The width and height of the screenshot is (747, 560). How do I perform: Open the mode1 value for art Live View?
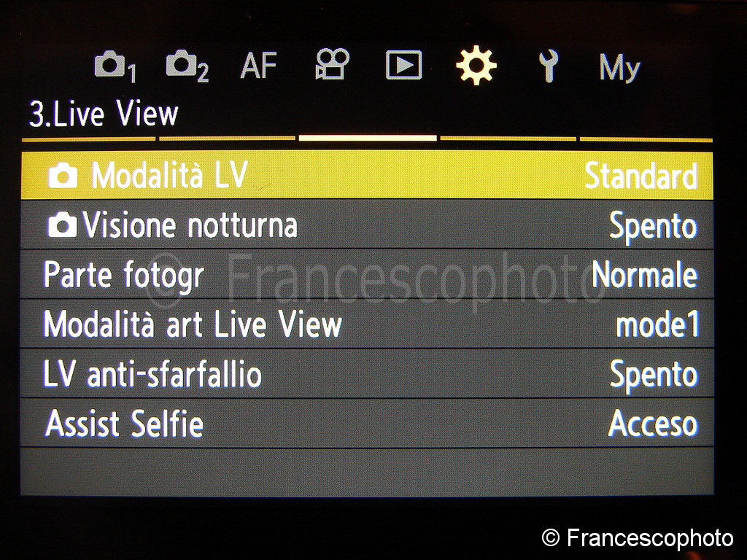[x=657, y=324]
